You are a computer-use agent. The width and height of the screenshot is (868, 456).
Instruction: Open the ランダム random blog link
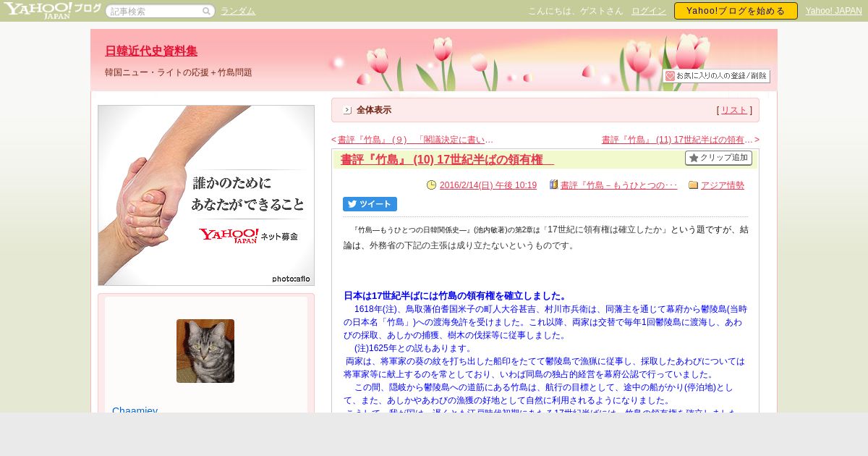tap(238, 12)
